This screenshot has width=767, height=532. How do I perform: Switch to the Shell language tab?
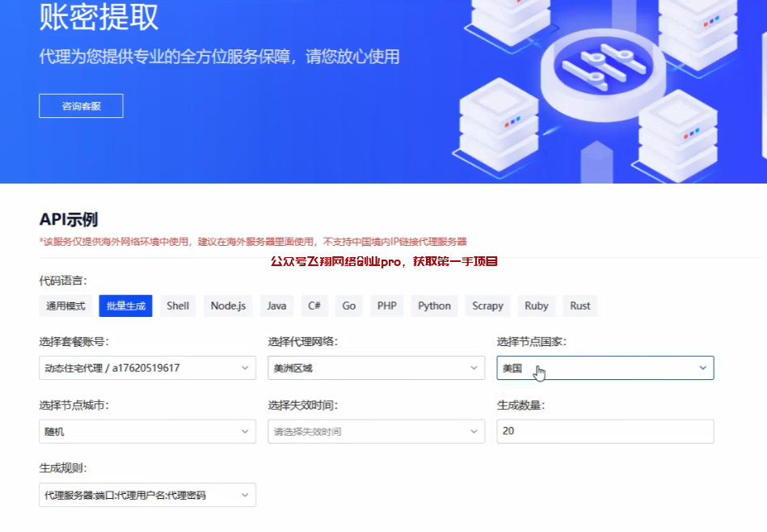coord(178,306)
